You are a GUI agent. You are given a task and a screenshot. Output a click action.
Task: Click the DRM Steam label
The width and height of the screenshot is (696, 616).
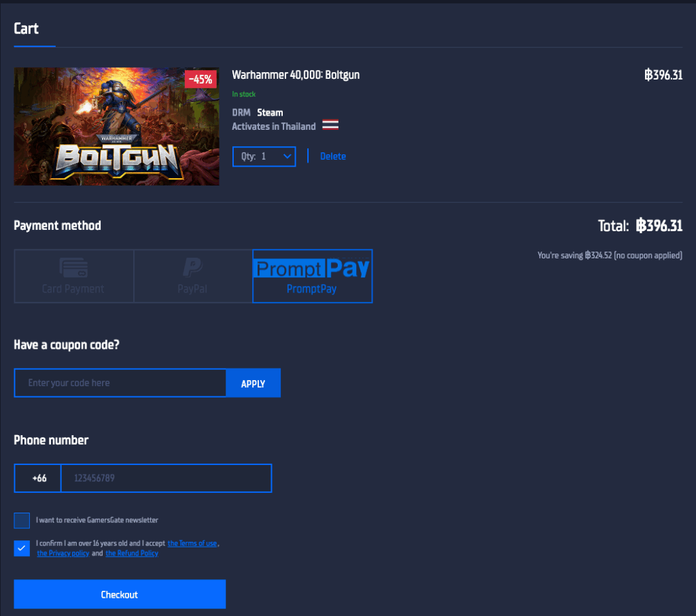[x=258, y=113]
